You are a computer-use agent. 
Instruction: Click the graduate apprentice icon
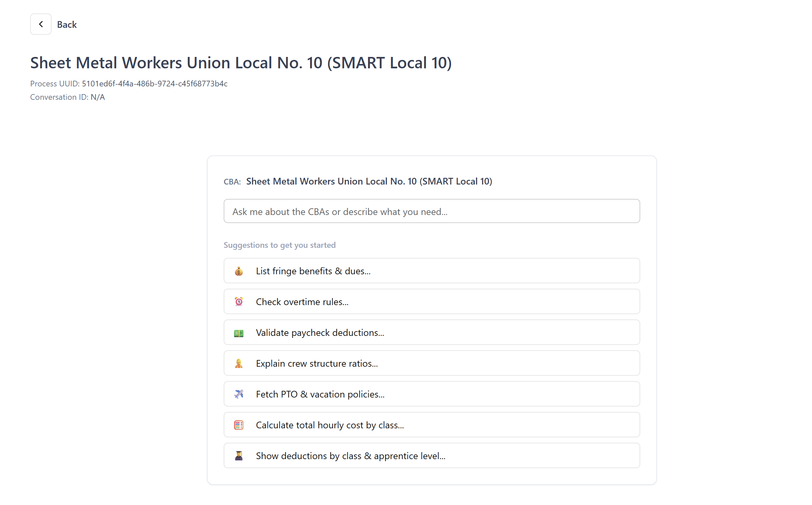(238, 456)
